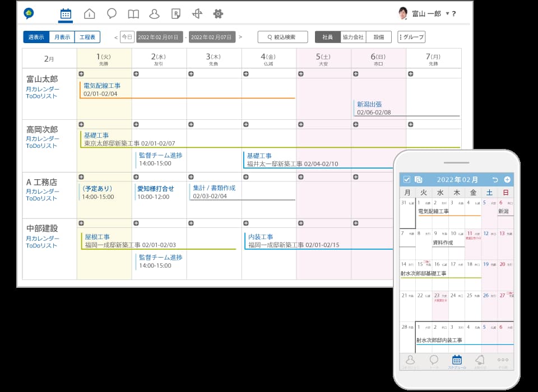Tap the checkmark box in phone calendar header

pyautogui.click(x=407, y=179)
